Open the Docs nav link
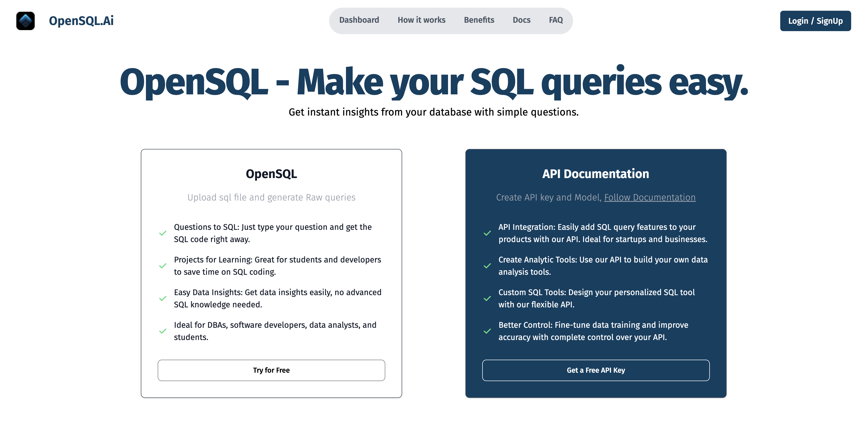Image resolution: width=868 pixels, height=427 pixels. tap(521, 20)
